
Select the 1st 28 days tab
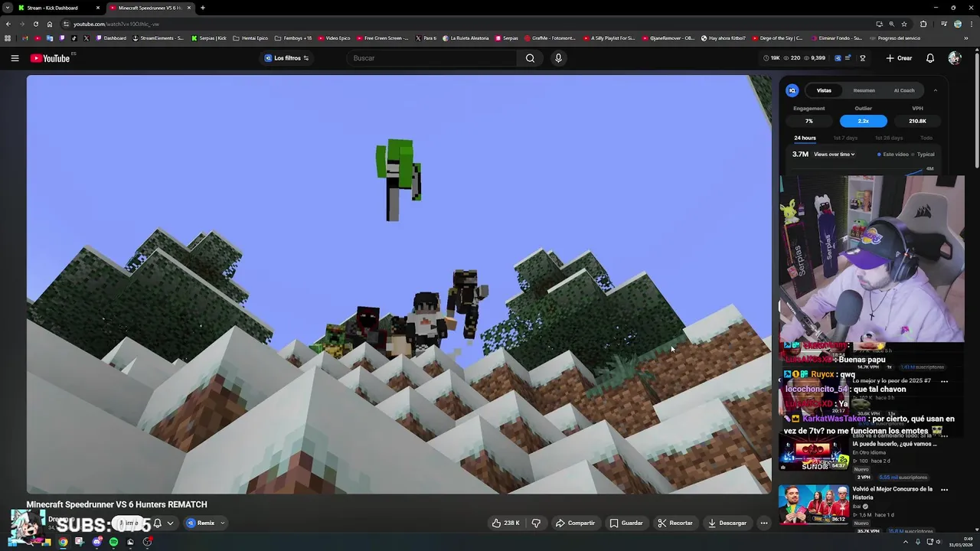tap(889, 138)
